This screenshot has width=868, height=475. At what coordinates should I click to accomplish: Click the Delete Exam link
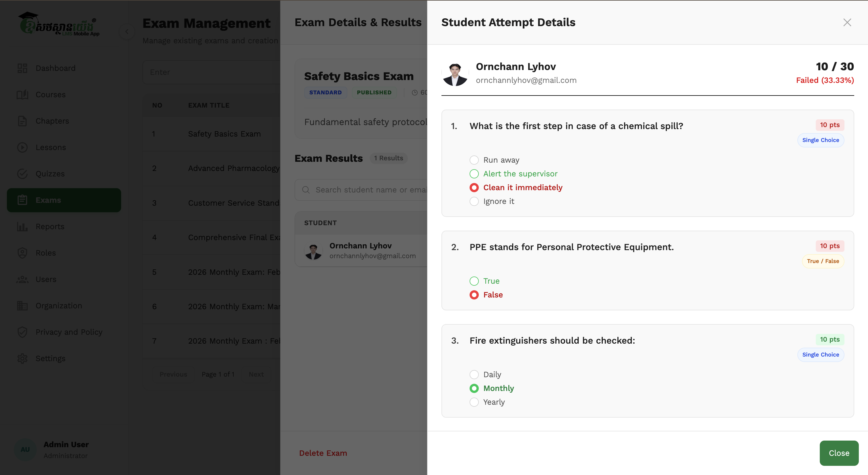click(323, 453)
